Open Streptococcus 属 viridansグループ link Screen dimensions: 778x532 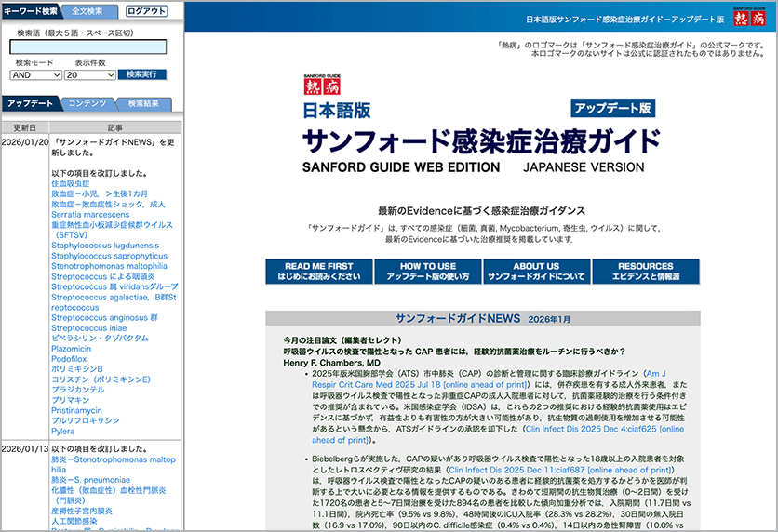[114, 286]
